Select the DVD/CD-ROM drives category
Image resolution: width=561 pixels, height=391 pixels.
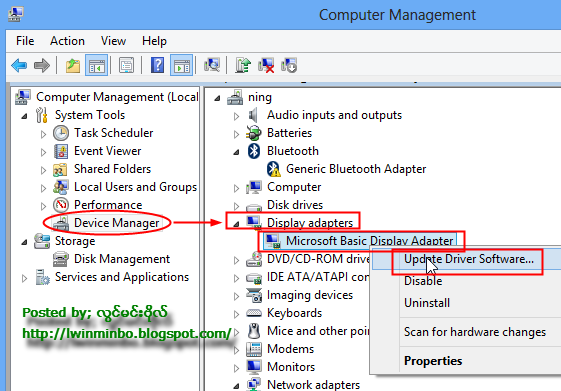click(x=318, y=259)
